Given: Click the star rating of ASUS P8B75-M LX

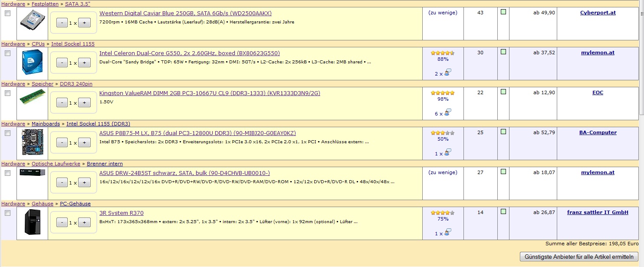Looking at the screenshot, I should [x=443, y=133].
